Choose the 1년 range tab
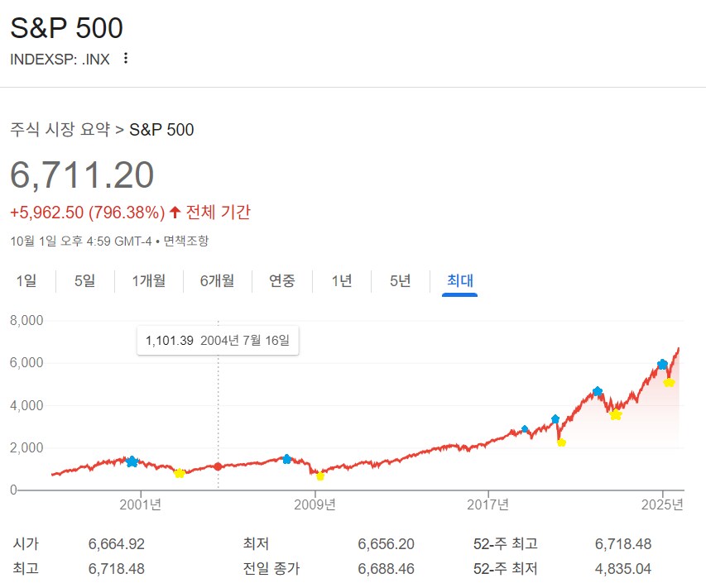The width and height of the screenshot is (706, 588). coord(340,281)
